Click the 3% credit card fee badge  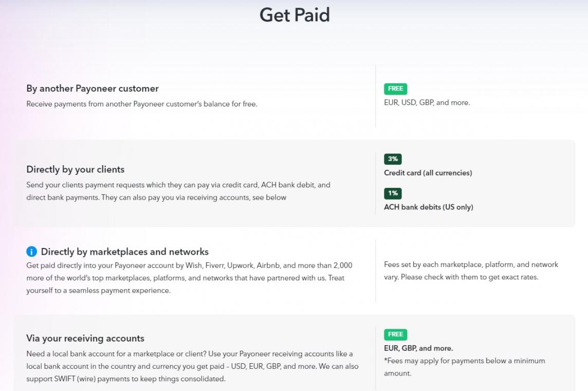[x=393, y=159]
